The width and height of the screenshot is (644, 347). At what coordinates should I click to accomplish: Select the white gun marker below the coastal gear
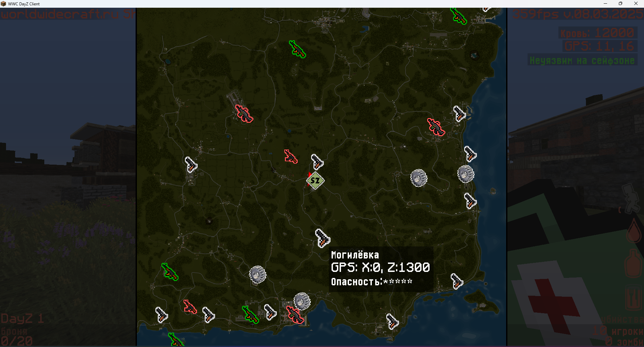[x=470, y=201]
